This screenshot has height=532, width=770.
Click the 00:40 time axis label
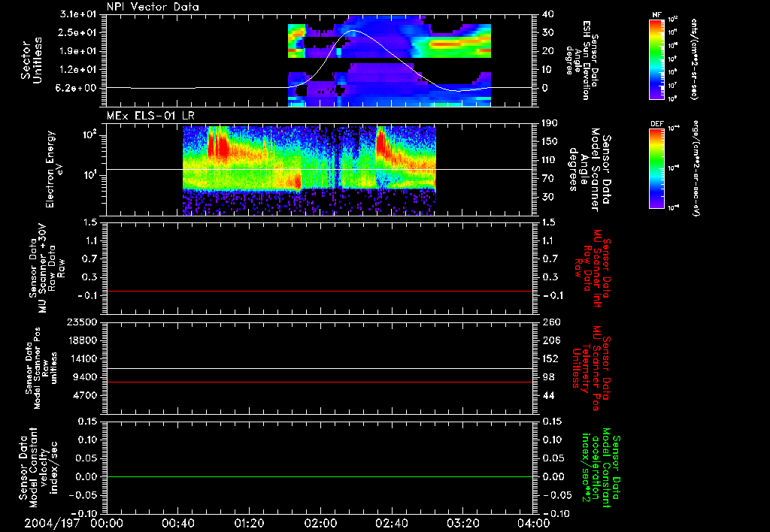(x=177, y=523)
